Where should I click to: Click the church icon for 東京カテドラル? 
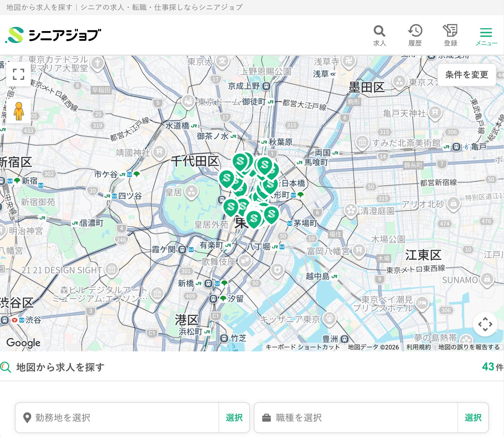click(97, 63)
